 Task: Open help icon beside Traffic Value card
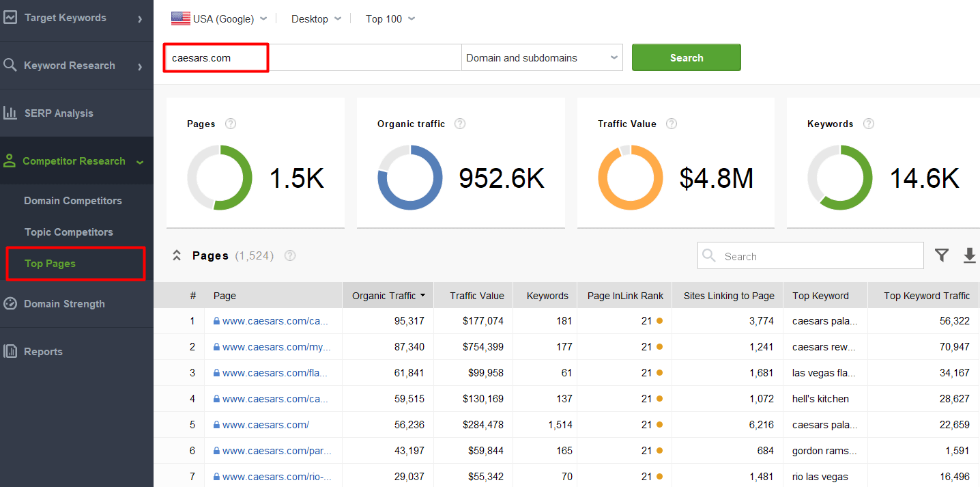click(x=672, y=124)
